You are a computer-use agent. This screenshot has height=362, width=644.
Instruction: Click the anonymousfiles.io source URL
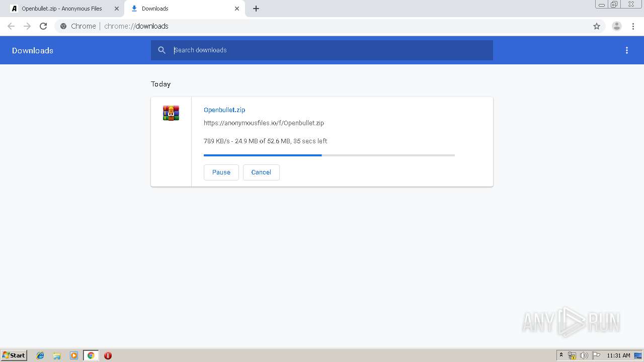[x=264, y=123]
